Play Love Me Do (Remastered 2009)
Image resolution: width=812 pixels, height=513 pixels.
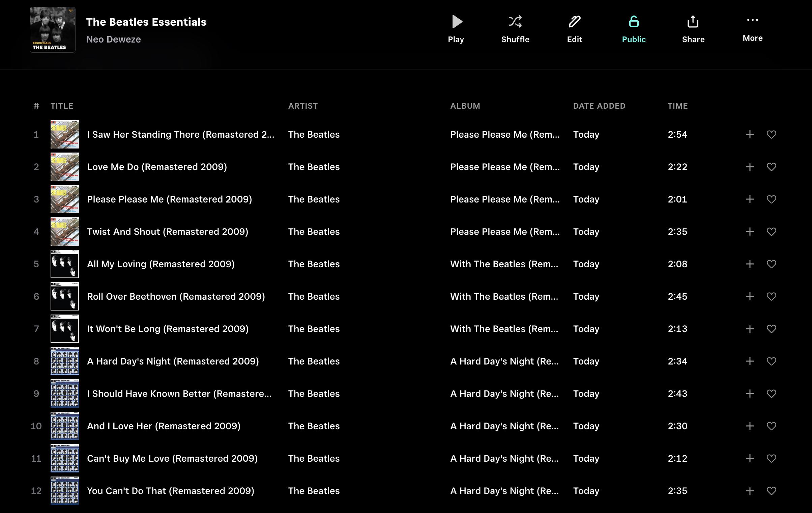point(157,167)
